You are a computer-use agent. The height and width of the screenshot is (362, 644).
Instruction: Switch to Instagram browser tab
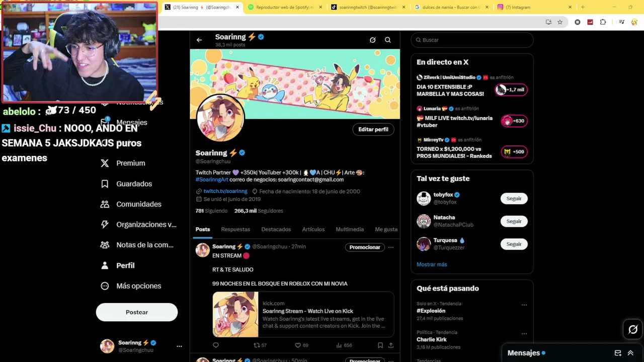pos(534,8)
